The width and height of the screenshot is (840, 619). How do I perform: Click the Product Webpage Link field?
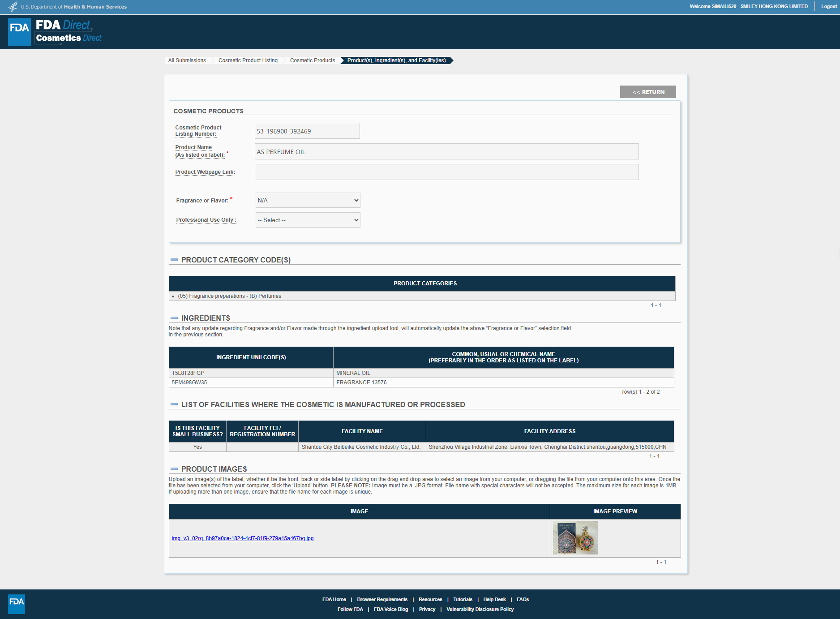[x=446, y=172]
